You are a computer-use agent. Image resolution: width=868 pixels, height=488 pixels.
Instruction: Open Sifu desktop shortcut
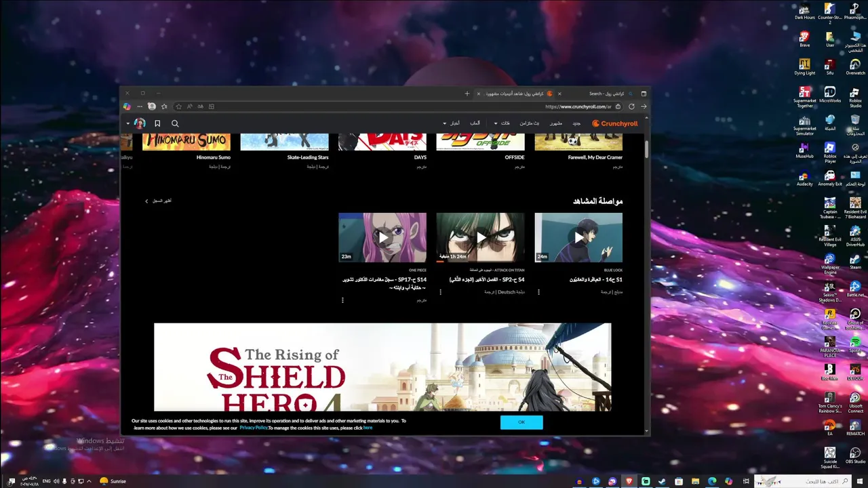pyautogui.click(x=829, y=67)
